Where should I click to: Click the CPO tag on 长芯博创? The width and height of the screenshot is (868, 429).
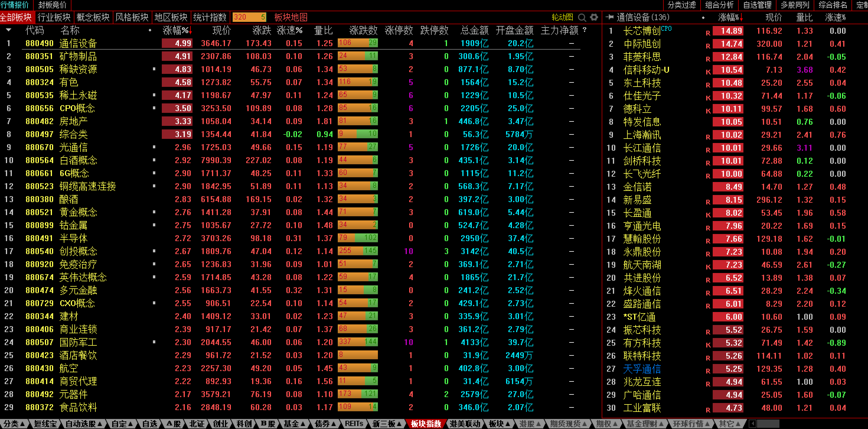click(x=666, y=29)
